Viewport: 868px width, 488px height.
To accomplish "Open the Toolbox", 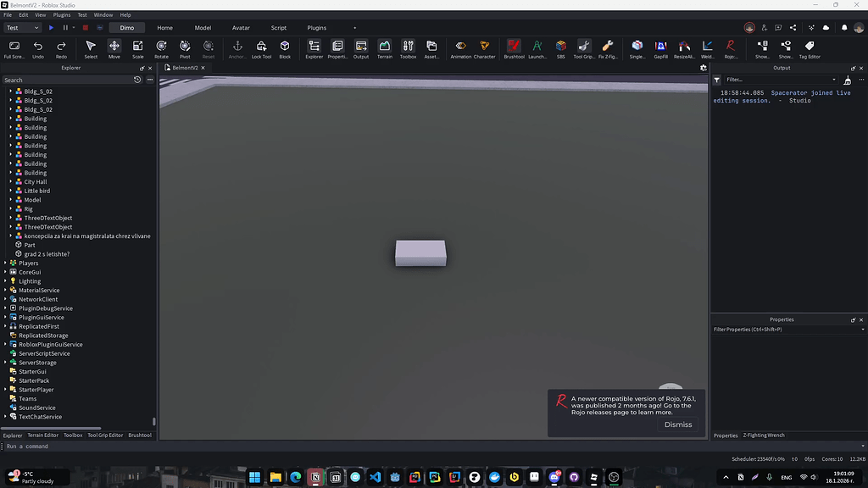I will 408,48.
